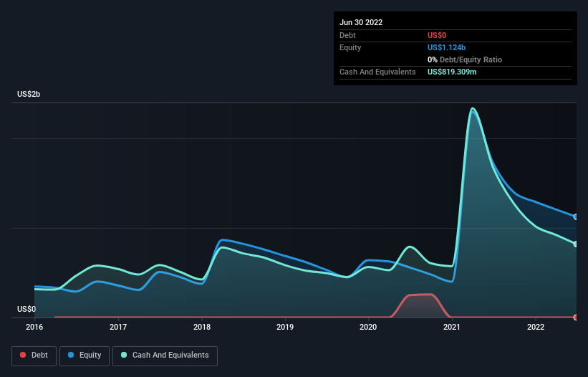Click the 2016 x-axis label
588x377 pixels.
tap(34, 327)
